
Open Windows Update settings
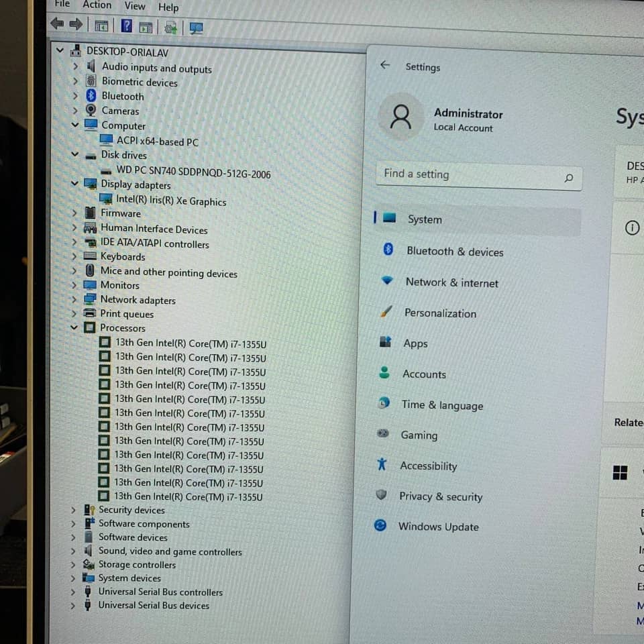pyautogui.click(x=438, y=527)
